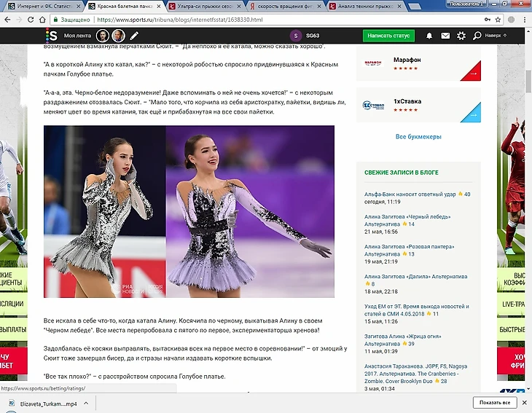
Task: Click 'СВЕЖИЕ ЗАПИСИ В БЛОГЕ' heading
Action: point(402,173)
